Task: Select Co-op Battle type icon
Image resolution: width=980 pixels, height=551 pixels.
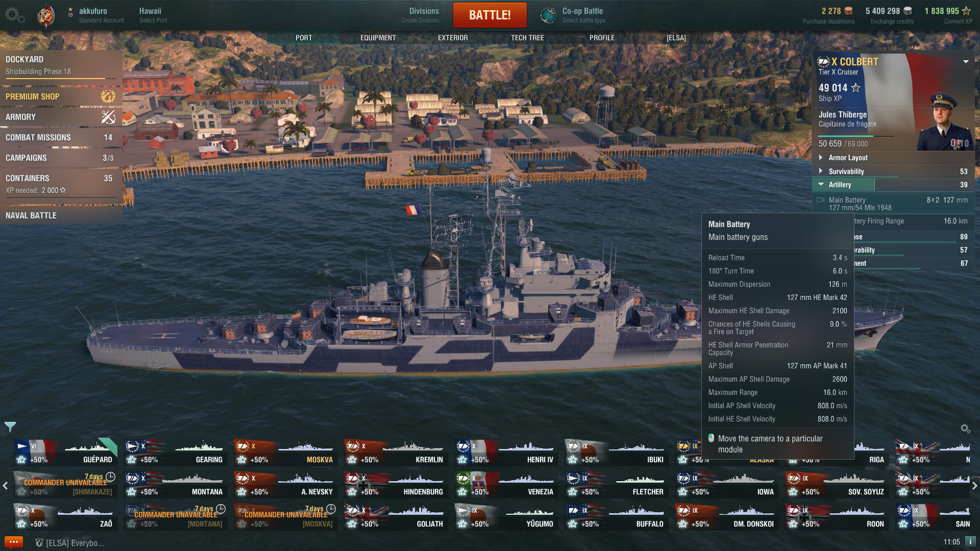Action: click(548, 15)
